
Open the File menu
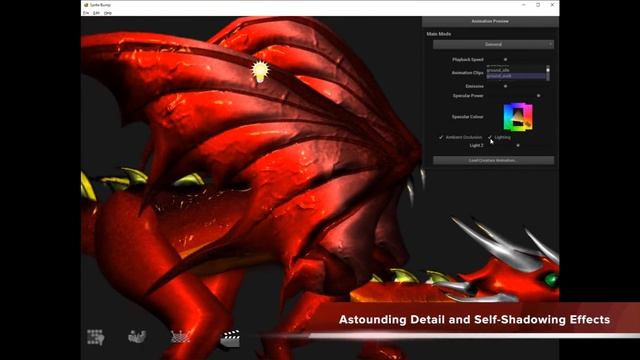tap(86, 13)
